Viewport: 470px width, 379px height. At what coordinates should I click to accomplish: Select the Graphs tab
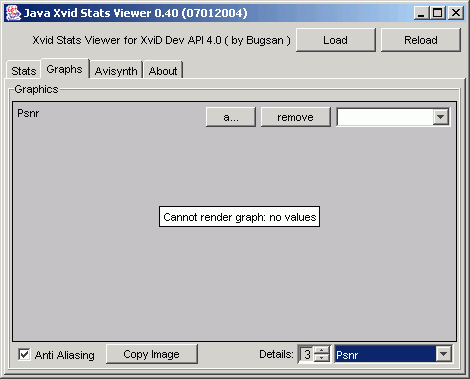[65, 69]
